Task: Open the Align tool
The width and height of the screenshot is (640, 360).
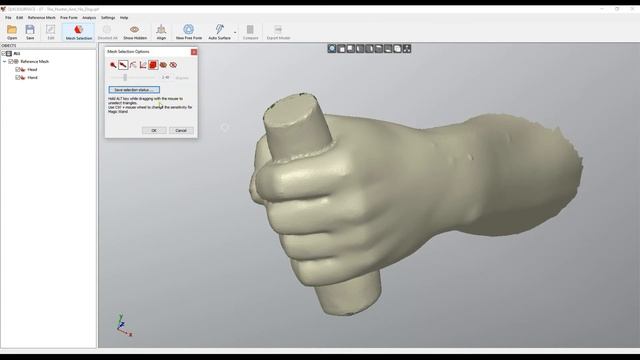Action: click(161, 32)
